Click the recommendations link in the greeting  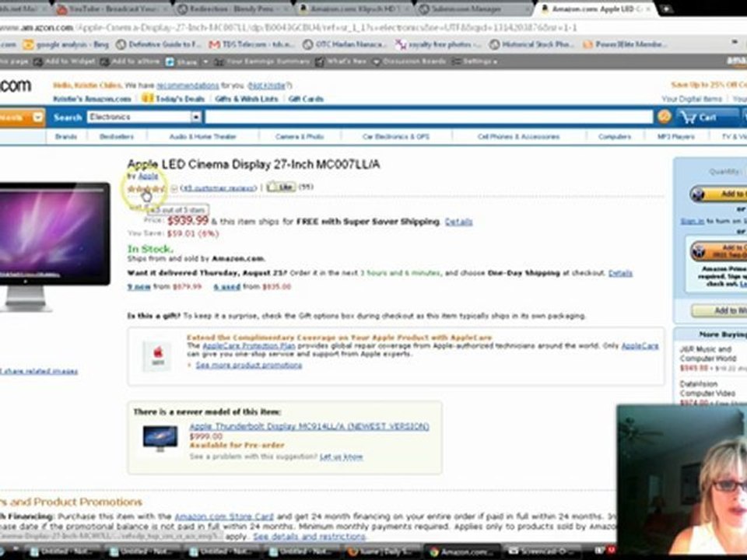pos(188,86)
